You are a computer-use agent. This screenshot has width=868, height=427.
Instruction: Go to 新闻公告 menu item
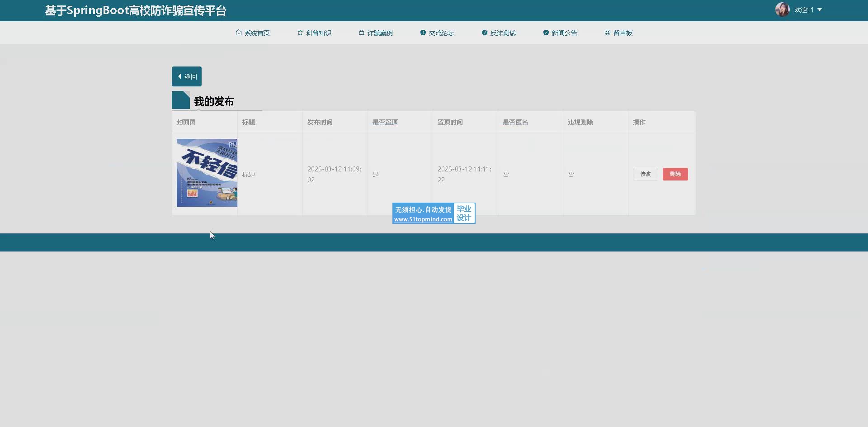click(564, 33)
